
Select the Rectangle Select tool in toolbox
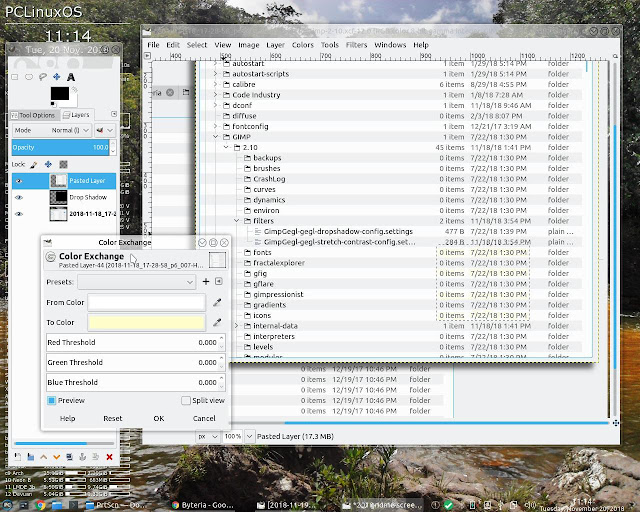point(15,77)
